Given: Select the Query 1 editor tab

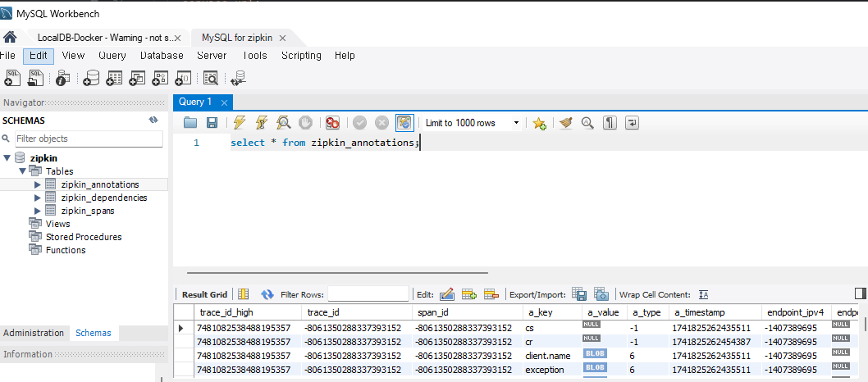Looking at the screenshot, I should click(x=195, y=102).
